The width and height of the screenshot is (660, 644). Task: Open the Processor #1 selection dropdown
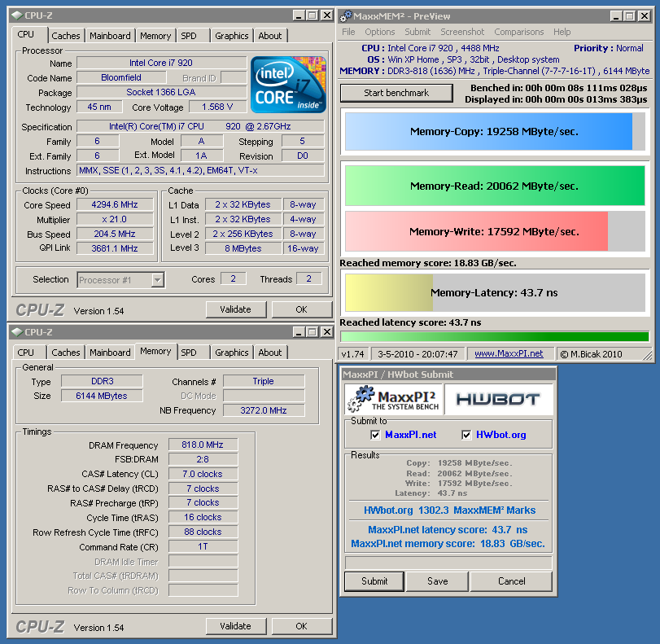tap(157, 280)
